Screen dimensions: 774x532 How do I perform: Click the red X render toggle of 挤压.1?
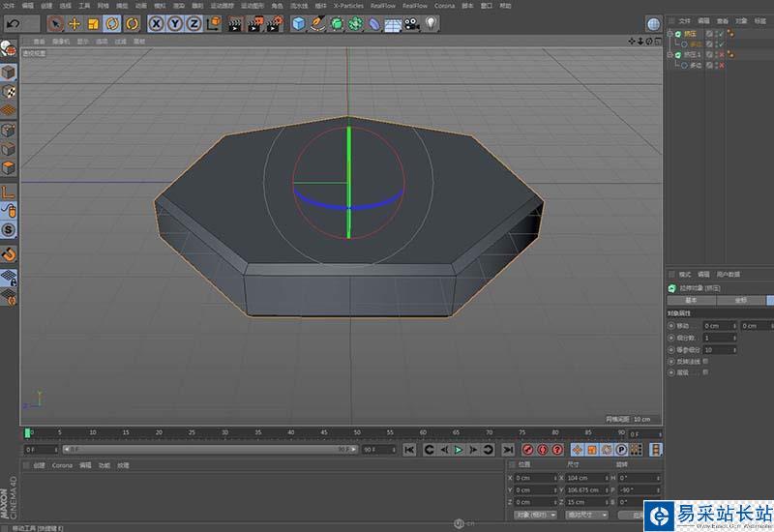(x=721, y=55)
